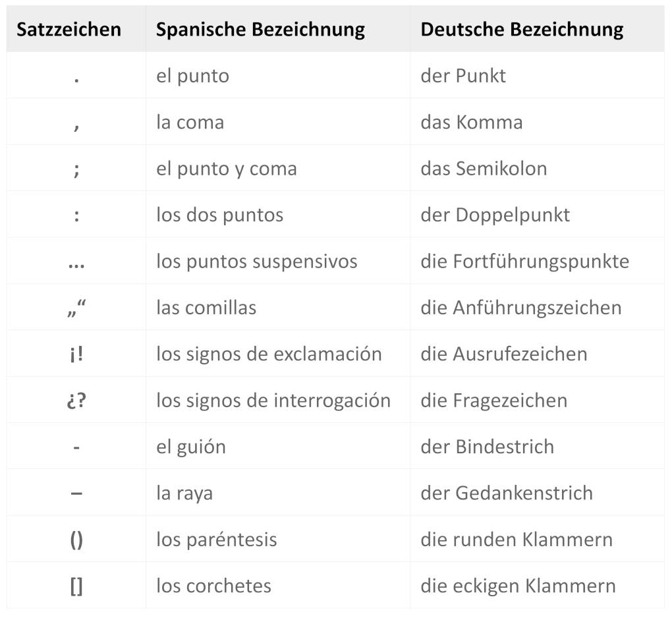Click 'los signos de interrogación' entry

273,401
